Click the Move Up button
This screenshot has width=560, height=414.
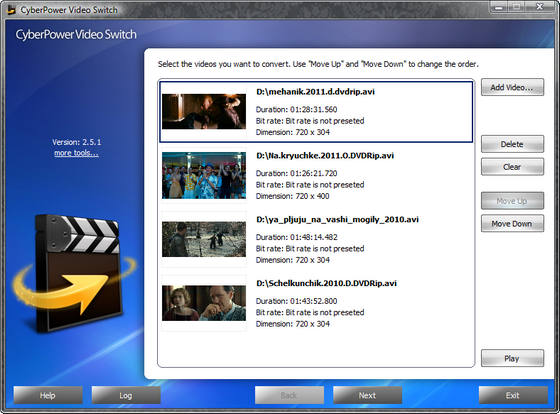coord(512,201)
